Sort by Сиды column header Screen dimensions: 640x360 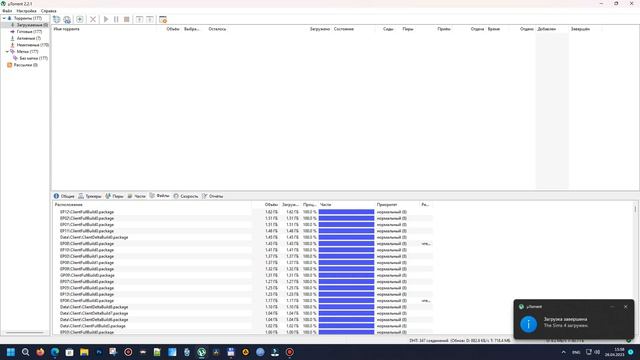coord(388,29)
